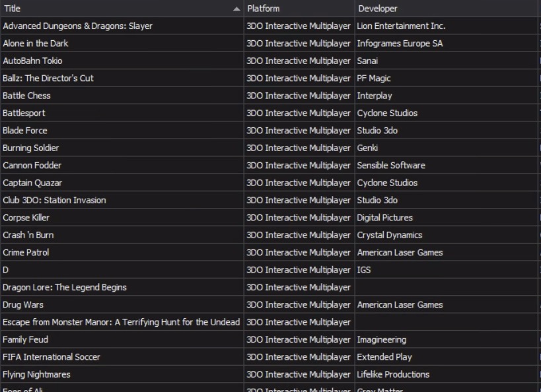The width and height of the screenshot is (541, 392).
Task: Toggle the Title sort arrow indicator
Action: pyautogui.click(x=236, y=9)
